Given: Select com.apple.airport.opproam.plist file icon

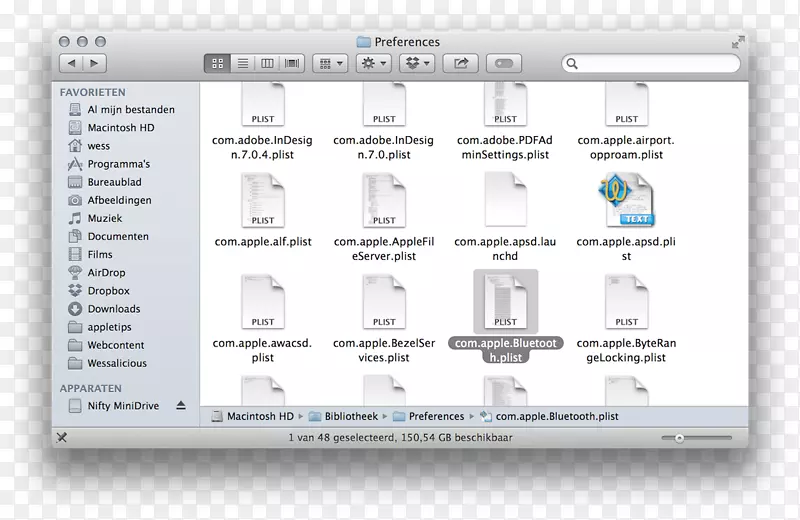Looking at the screenshot, I should tap(627, 105).
